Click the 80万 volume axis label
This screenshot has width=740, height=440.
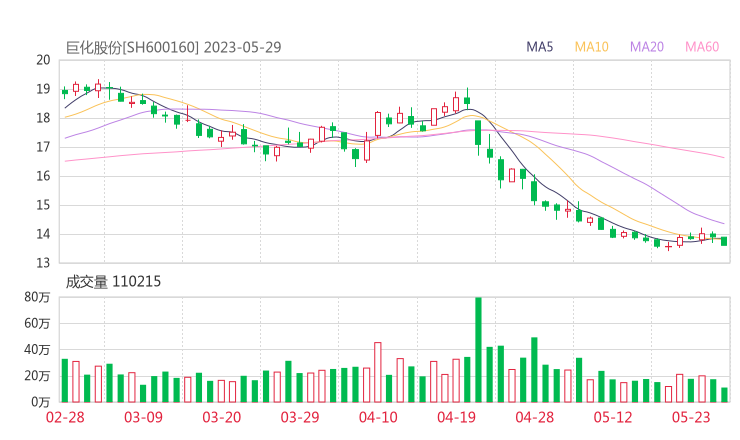(37, 297)
